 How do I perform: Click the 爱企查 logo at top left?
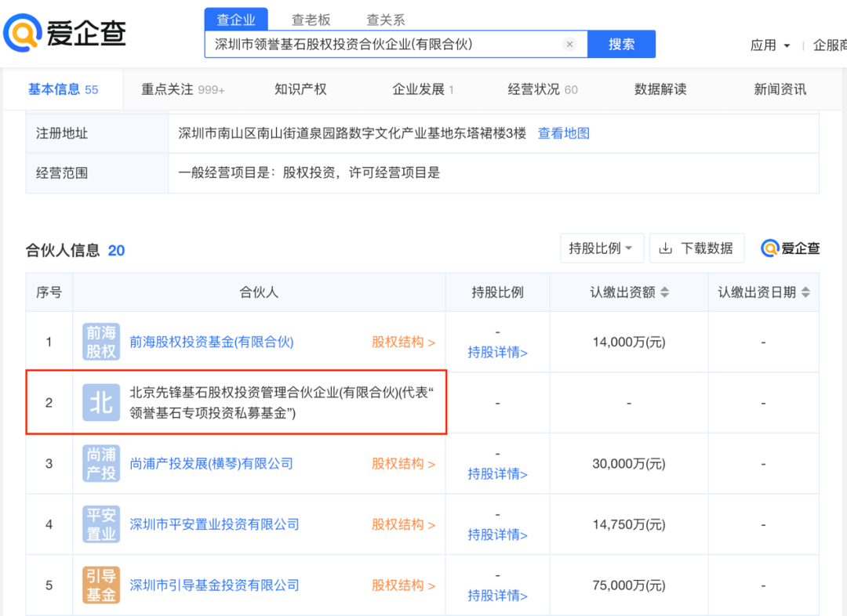pyautogui.click(x=65, y=33)
